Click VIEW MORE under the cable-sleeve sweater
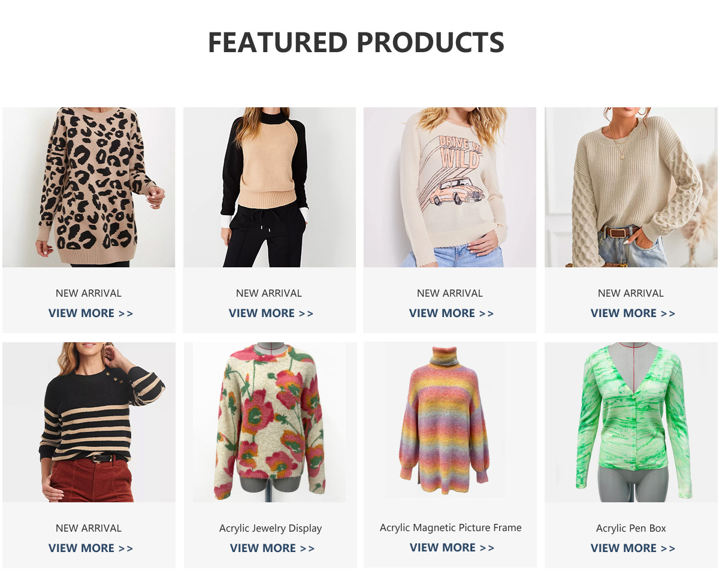Image resolution: width=719 pixels, height=588 pixels. (633, 313)
